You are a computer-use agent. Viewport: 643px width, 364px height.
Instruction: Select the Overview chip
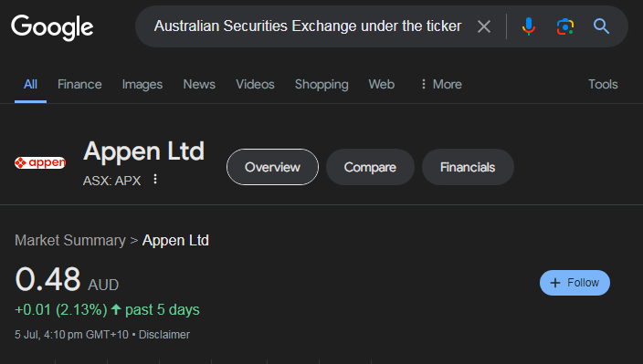(x=272, y=167)
